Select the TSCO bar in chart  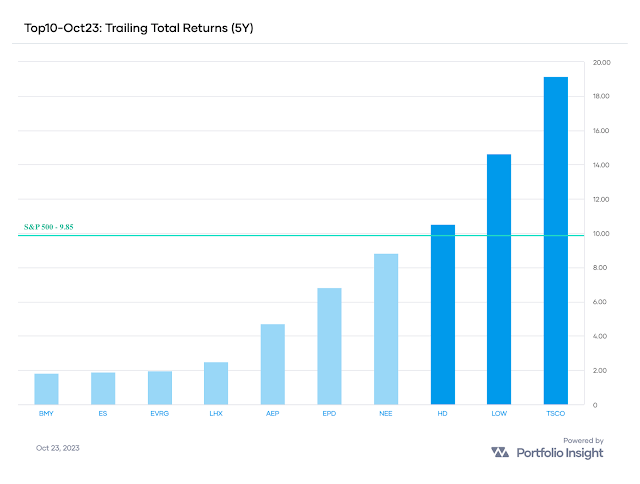(555, 240)
